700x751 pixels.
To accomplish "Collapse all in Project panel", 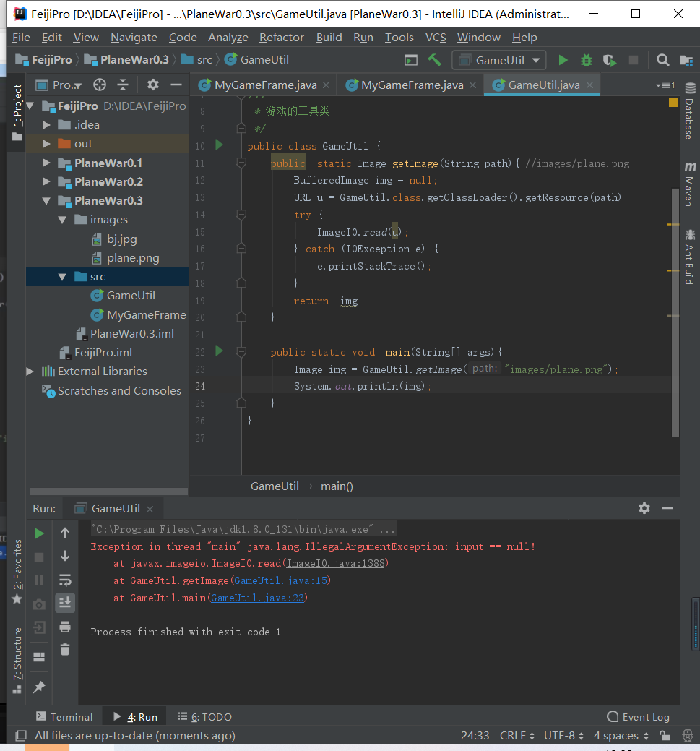I will tap(123, 85).
